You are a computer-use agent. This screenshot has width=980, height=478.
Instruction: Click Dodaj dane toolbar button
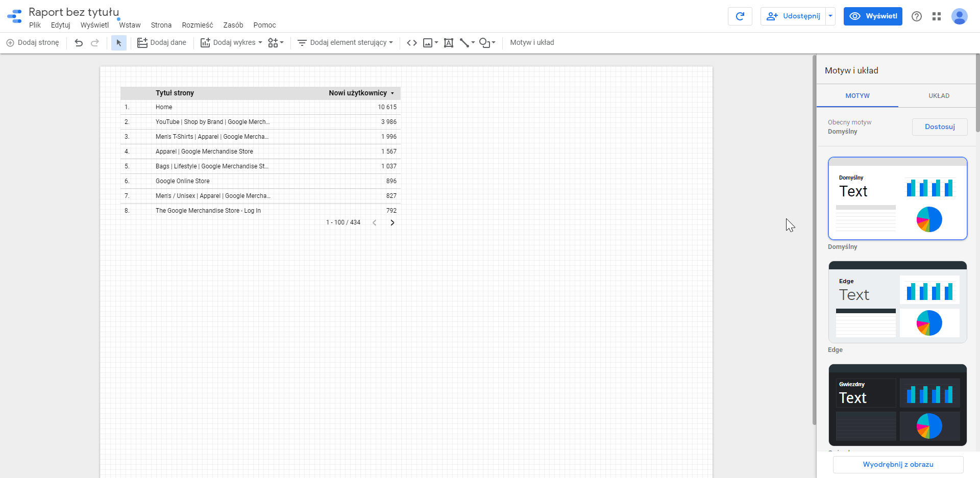pyautogui.click(x=162, y=43)
